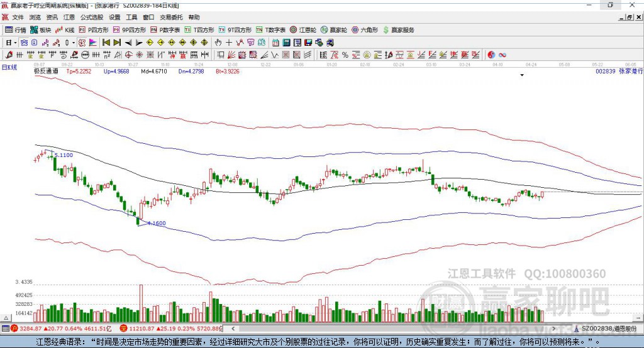644x348 pixels.
Task: Open the 9T四方形 tool
Action: tap(235, 30)
